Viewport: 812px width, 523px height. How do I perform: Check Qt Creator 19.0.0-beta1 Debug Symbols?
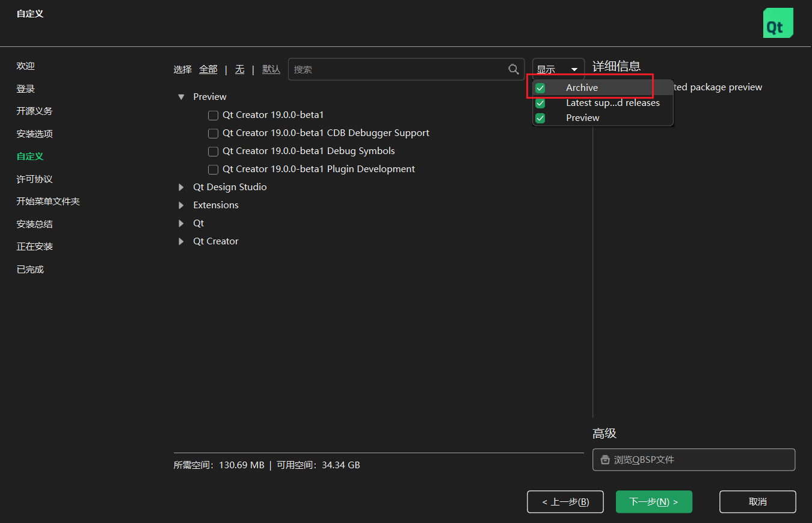(213, 151)
